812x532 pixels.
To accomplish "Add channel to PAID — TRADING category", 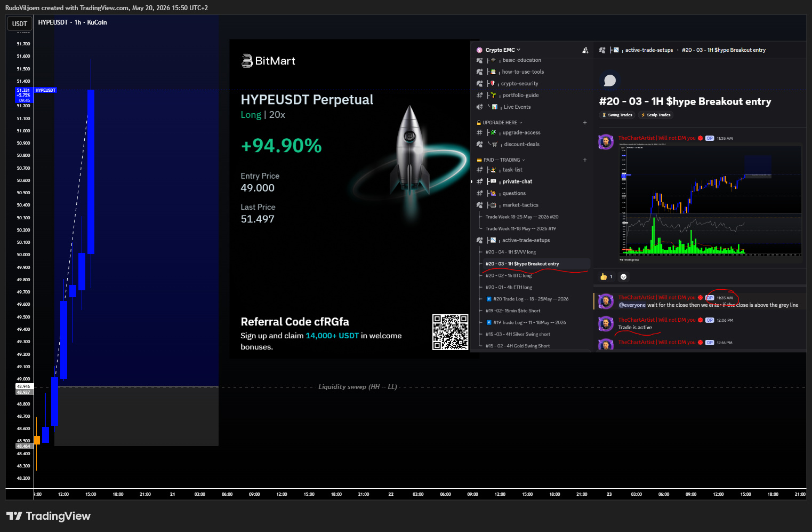I will [x=585, y=160].
